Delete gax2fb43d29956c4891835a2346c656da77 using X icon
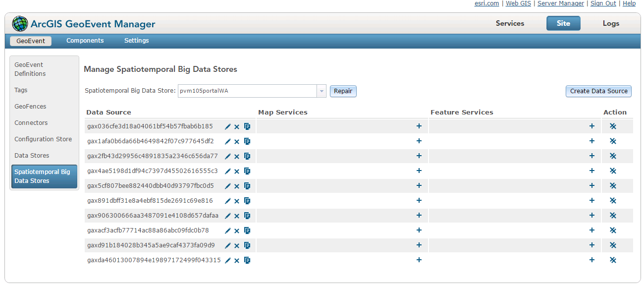The width and height of the screenshot is (644, 289). point(237,157)
